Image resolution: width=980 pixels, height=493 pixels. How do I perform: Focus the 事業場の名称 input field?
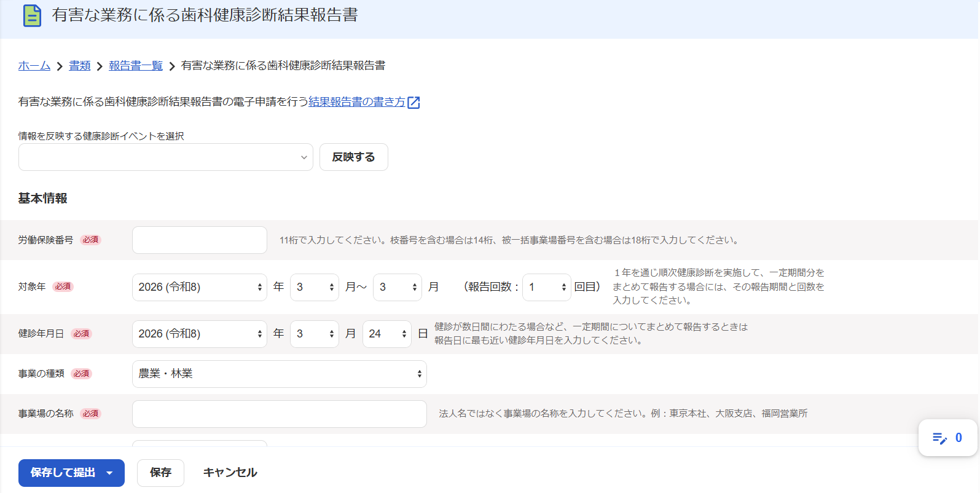(x=280, y=414)
